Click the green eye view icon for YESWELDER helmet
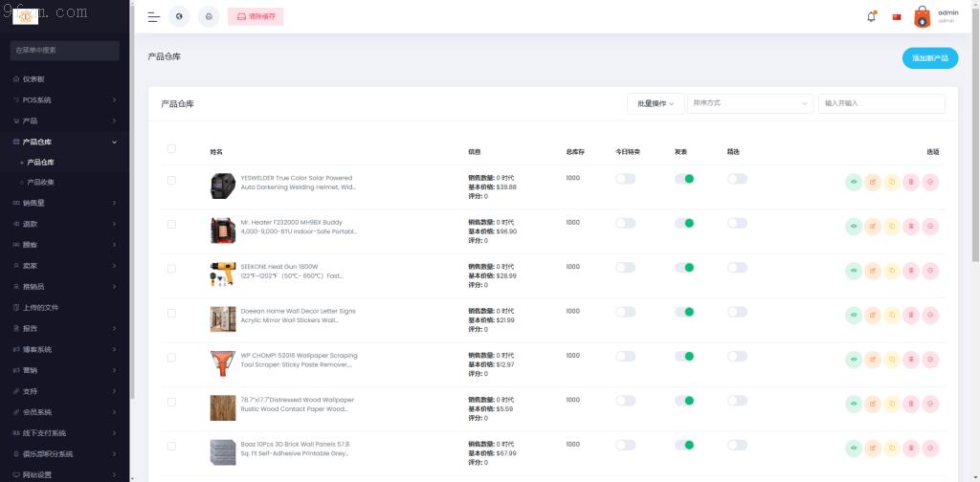The image size is (980, 482). tap(854, 182)
